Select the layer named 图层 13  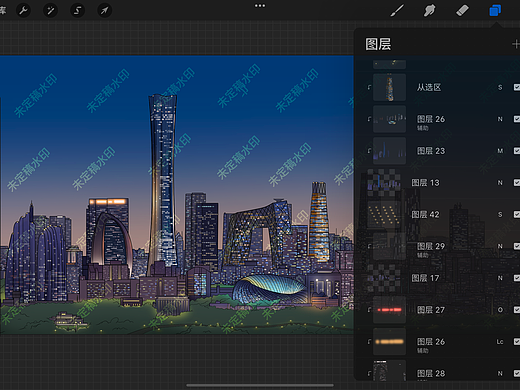[x=425, y=183]
